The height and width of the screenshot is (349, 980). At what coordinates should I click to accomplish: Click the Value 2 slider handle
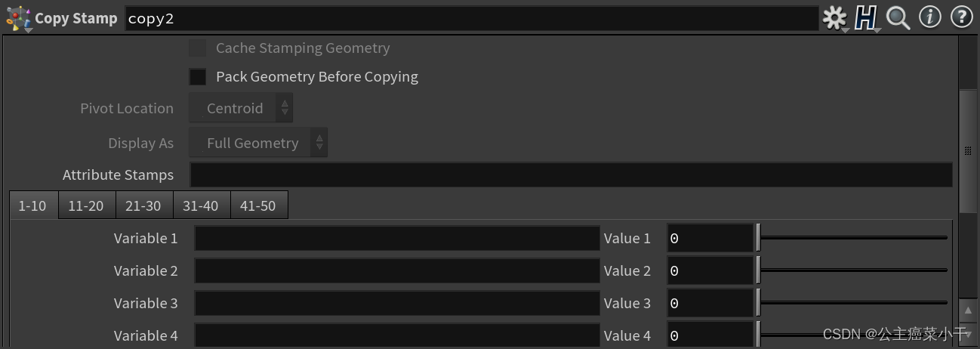pos(758,270)
